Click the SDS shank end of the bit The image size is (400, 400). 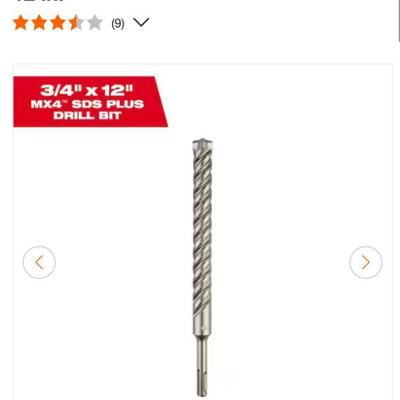[x=202, y=367]
